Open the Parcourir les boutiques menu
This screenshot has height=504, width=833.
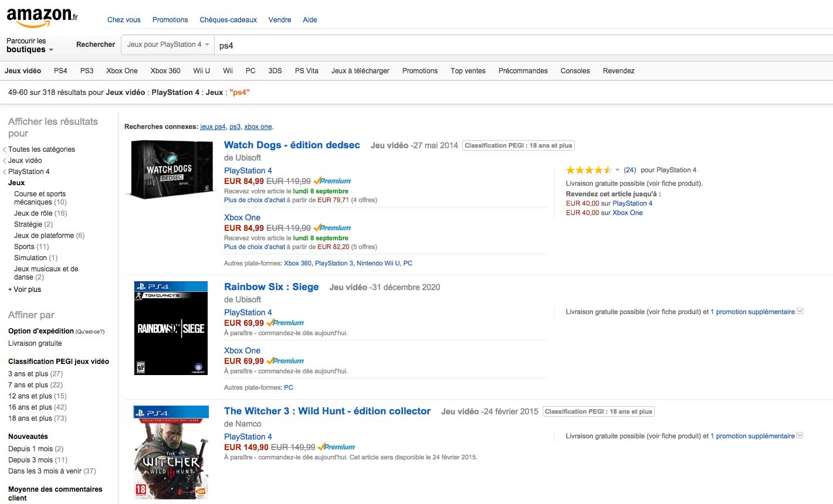coord(29,45)
